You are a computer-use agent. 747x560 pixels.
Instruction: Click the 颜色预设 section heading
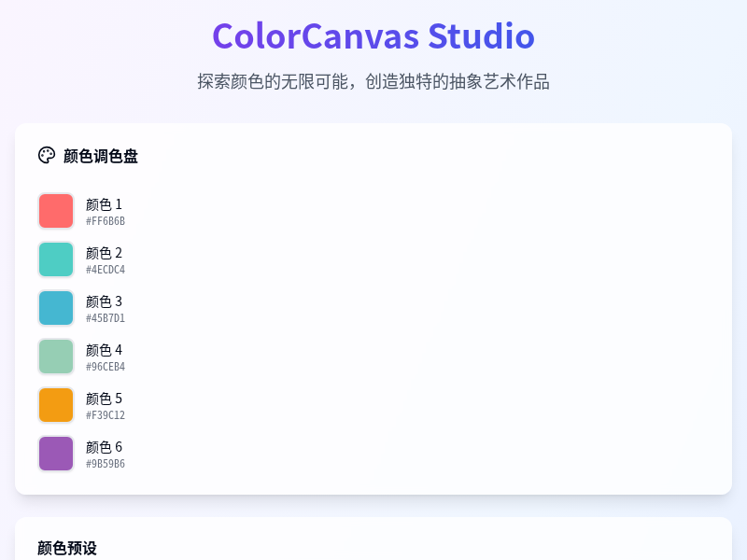(67, 548)
